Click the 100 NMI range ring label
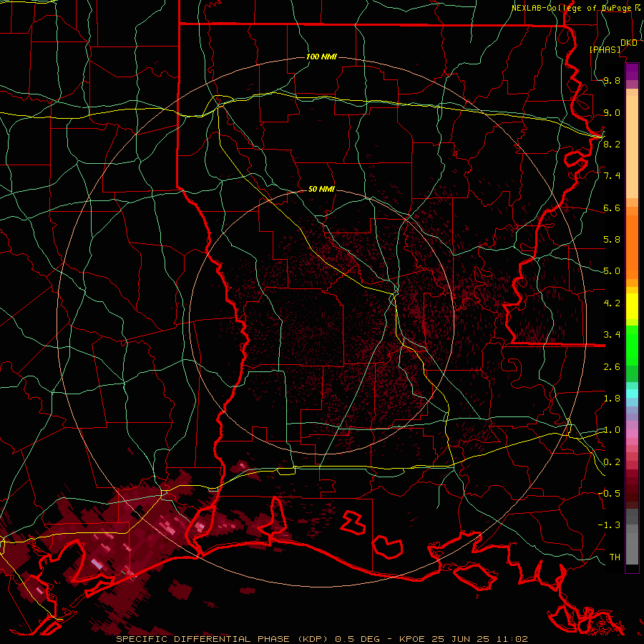644x644 pixels. pos(321,57)
